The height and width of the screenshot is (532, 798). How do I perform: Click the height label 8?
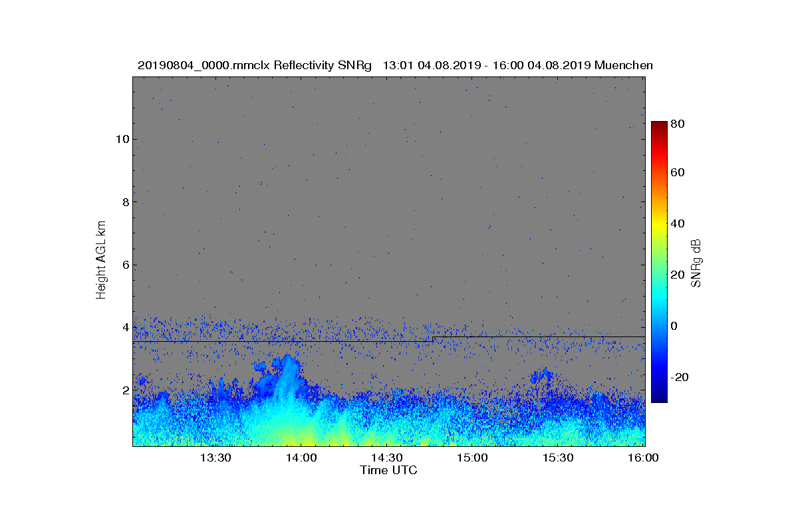(x=124, y=202)
